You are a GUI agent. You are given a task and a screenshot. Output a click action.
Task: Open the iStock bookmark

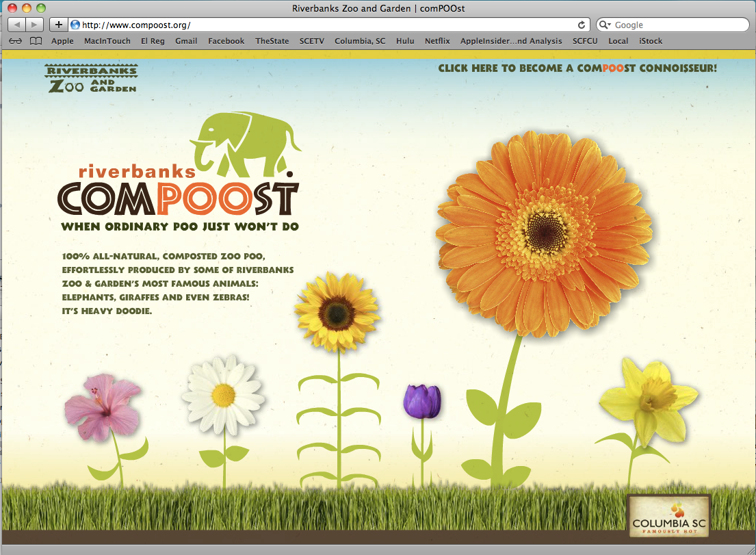pyautogui.click(x=651, y=41)
